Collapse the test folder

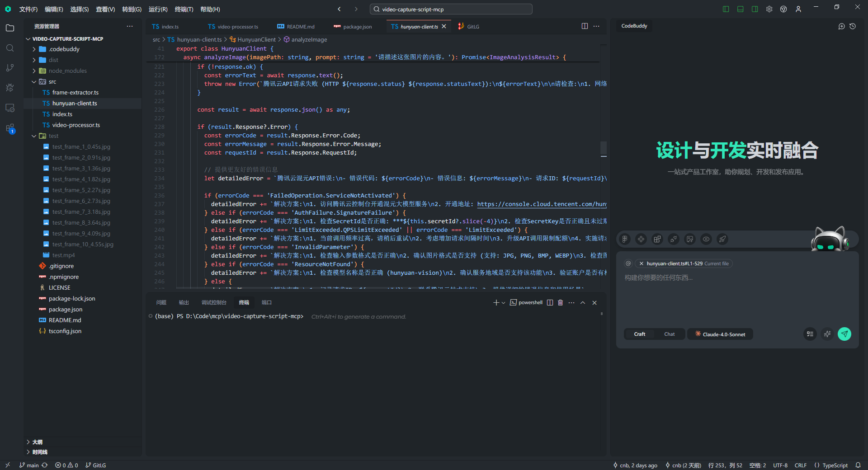pyautogui.click(x=34, y=136)
